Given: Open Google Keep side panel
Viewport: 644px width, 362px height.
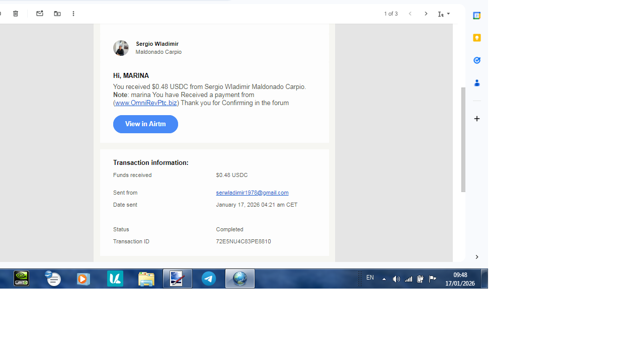Looking at the screenshot, I should pyautogui.click(x=476, y=38).
